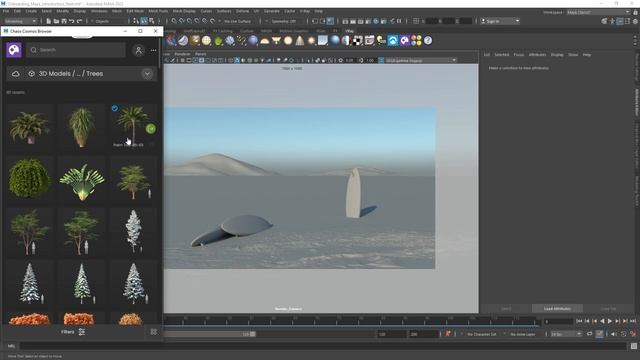Click the range slider handle
This screenshot has height=360, width=640.
tap(253, 334)
